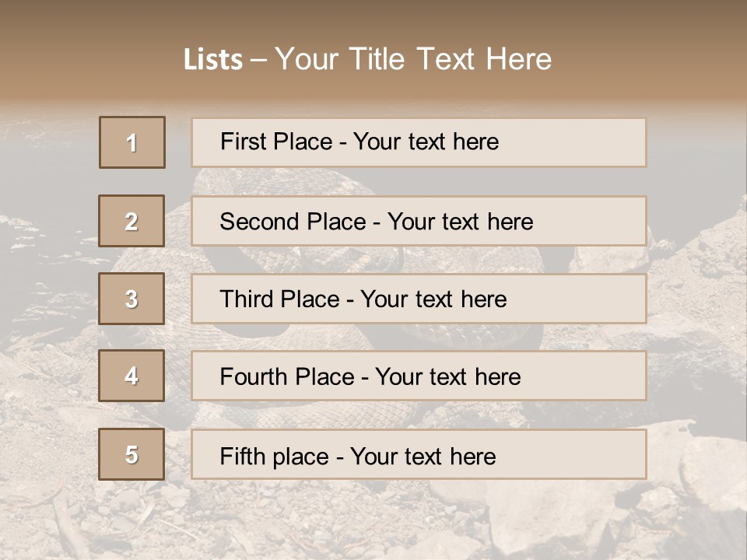Image resolution: width=747 pixels, height=560 pixels.
Task: Click the words 'Fifth place' text
Action: [275, 457]
